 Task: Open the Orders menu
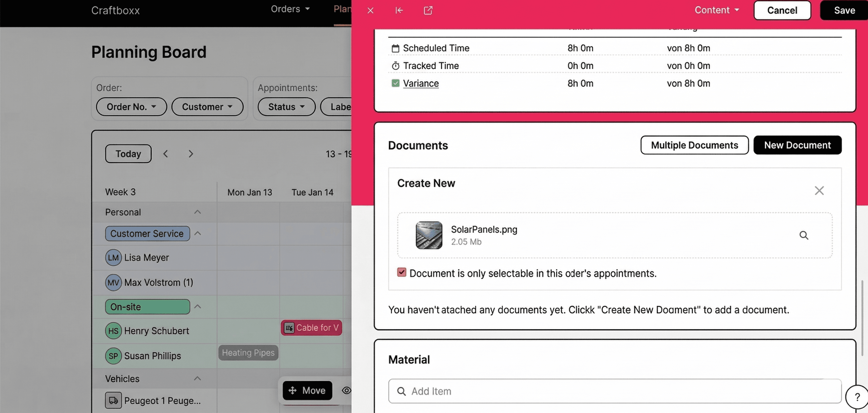click(x=290, y=9)
